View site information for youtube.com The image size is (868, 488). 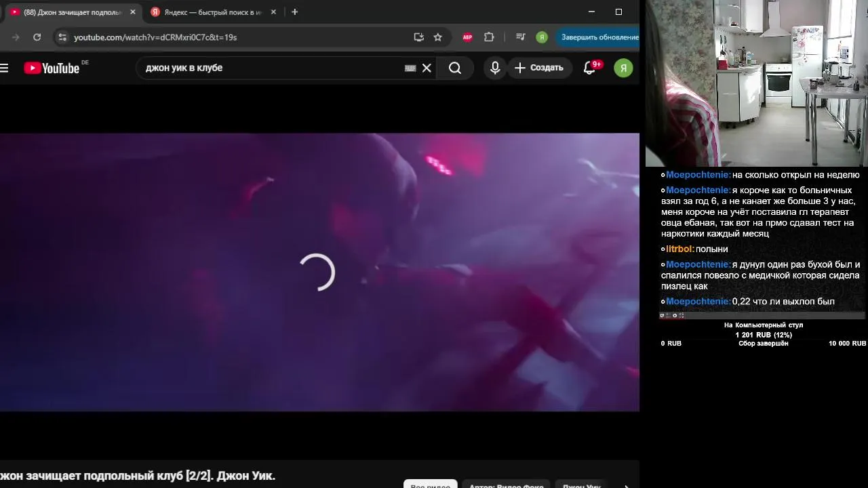click(x=62, y=37)
